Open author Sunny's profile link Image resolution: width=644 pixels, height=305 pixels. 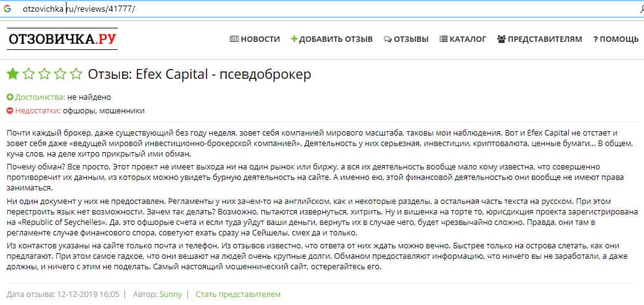[x=171, y=295]
